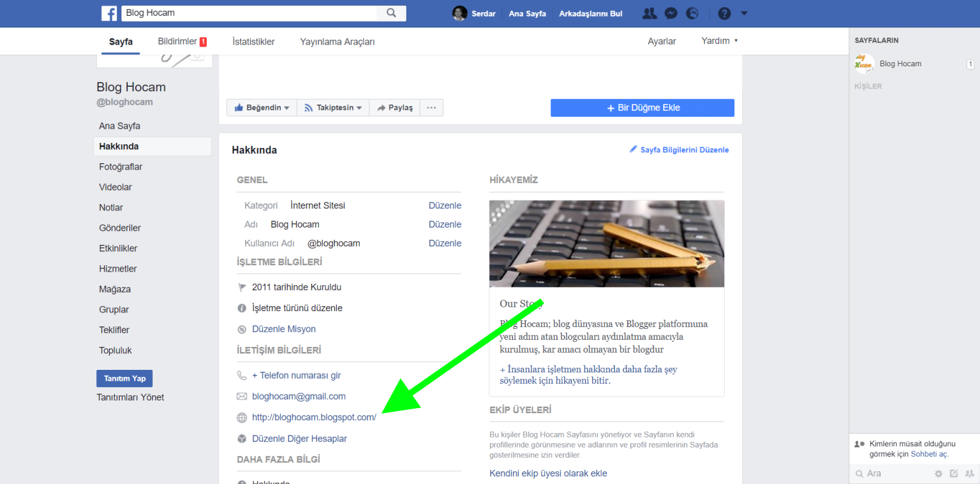
Task: Click Sohbeti aç link
Action: [x=929, y=454]
